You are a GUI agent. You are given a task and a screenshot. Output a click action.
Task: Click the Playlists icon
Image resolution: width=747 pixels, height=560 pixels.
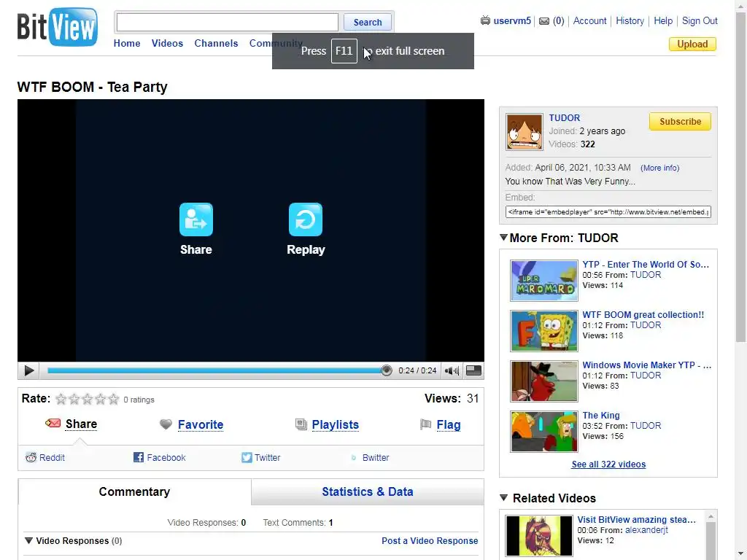tap(301, 424)
